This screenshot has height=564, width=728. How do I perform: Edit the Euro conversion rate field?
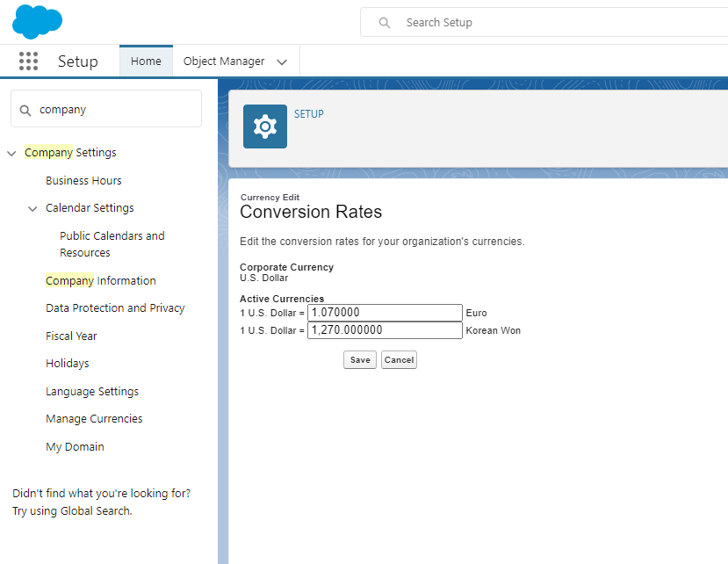coord(385,313)
